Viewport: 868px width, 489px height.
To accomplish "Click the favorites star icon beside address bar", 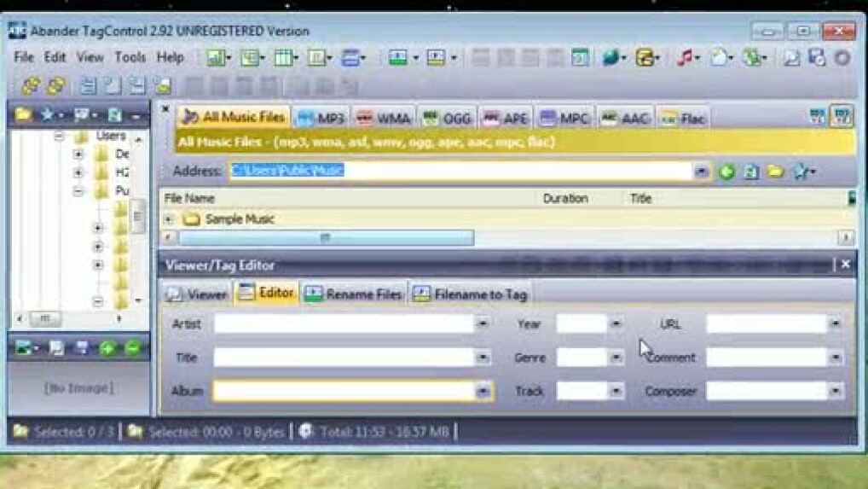I will point(801,172).
